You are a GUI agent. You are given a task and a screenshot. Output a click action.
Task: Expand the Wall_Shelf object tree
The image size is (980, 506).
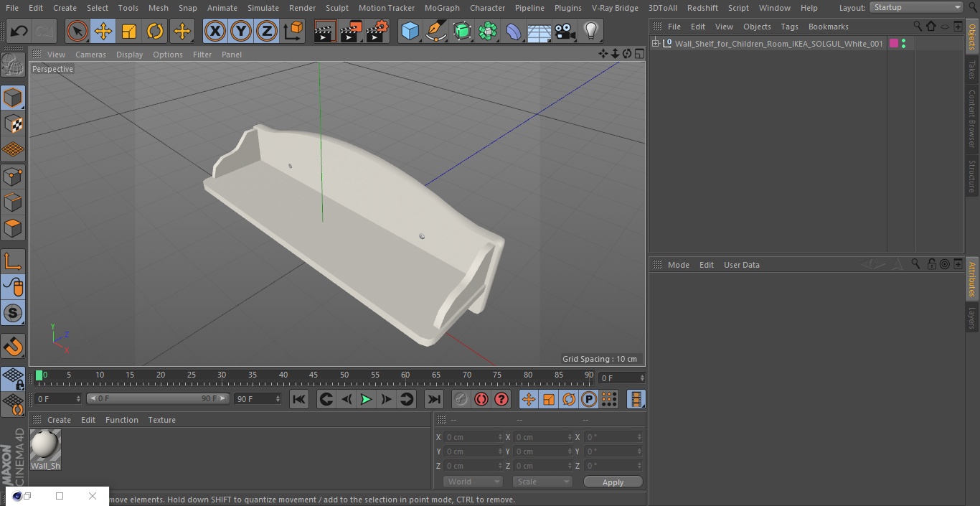(655, 44)
